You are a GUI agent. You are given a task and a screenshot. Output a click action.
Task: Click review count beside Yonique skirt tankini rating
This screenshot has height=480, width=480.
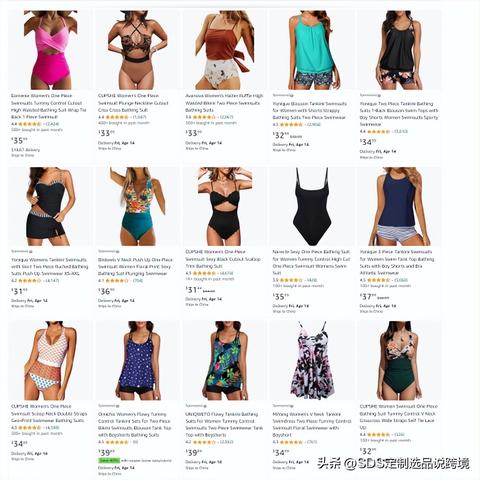tap(52, 281)
